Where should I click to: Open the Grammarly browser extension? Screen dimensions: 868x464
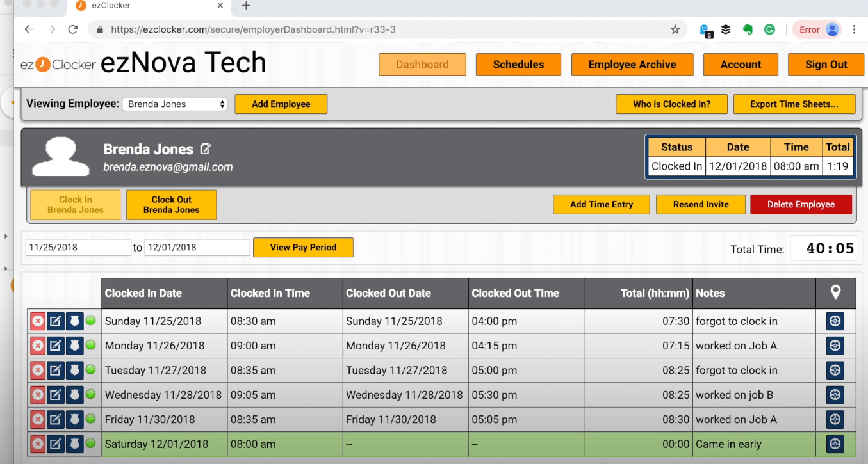tap(769, 29)
